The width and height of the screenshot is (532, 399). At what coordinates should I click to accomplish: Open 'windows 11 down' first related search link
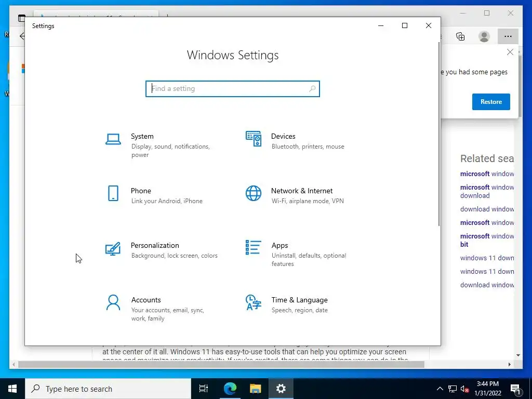[x=487, y=258]
